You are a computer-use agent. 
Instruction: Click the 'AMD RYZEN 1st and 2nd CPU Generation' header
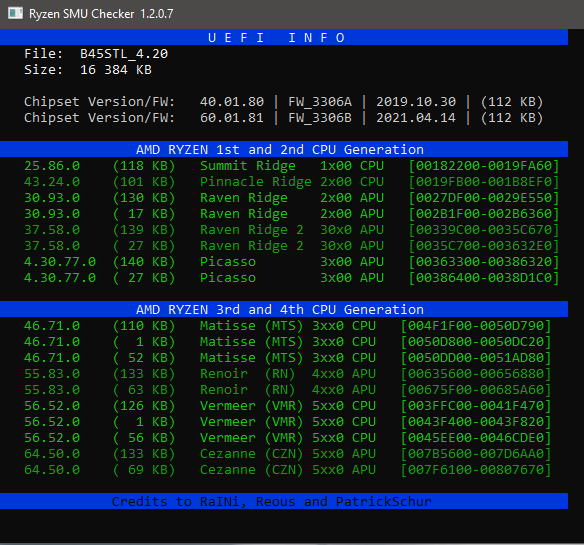click(284, 149)
